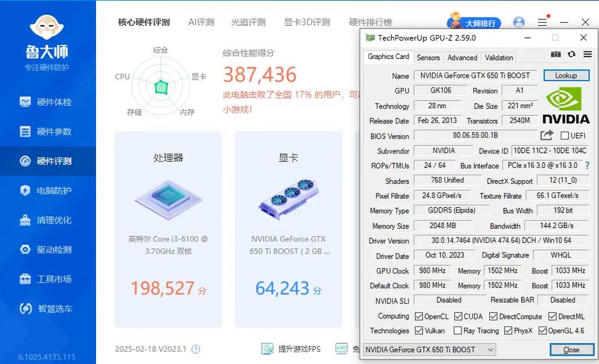Open the AI评测 tab
Image resolution: width=599 pixels, height=364 pixels.
click(201, 22)
